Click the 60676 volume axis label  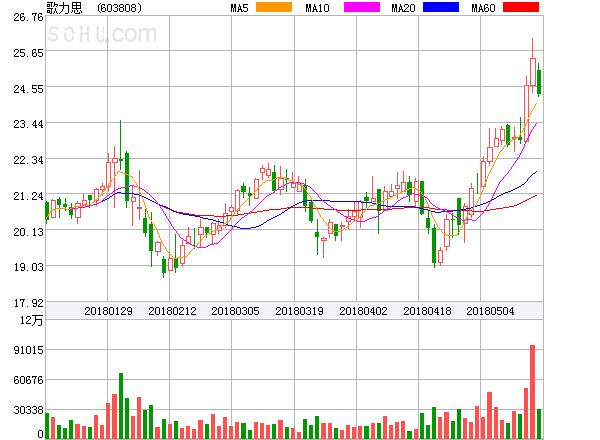click(x=28, y=380)
